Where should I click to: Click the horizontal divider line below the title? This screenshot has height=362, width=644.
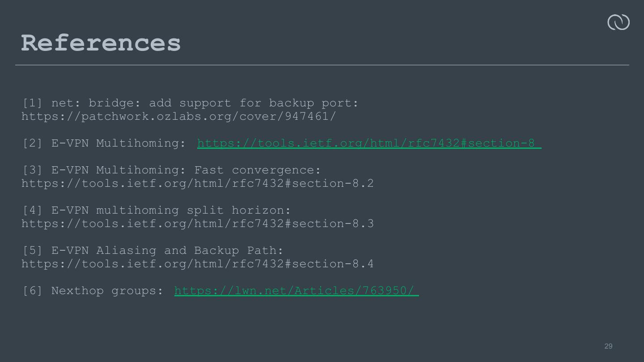(x=322, y=65)
